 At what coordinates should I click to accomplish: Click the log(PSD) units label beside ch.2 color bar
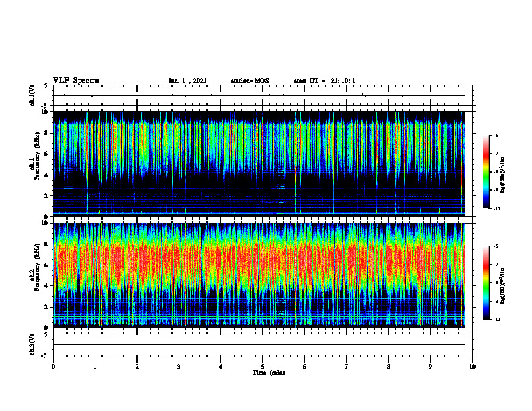tap(503, 285)
